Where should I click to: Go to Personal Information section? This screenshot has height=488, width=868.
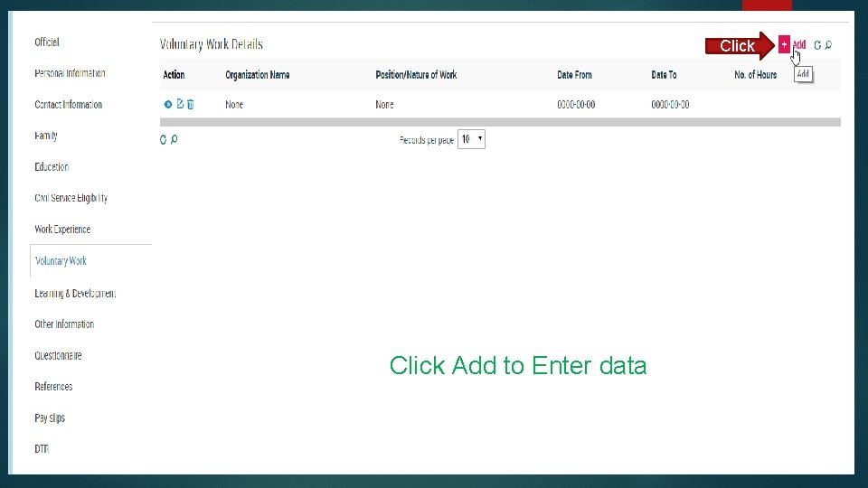(x=70, y=73)
